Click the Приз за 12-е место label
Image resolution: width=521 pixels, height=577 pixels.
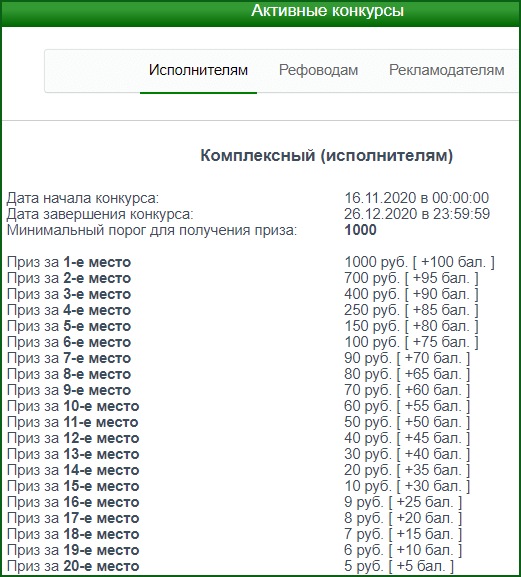[73, 438]
